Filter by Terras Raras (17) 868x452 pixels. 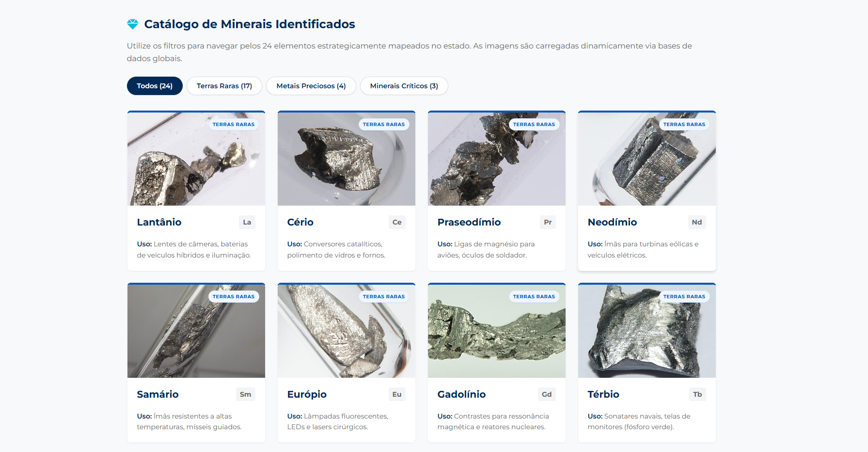click(224, 86)
